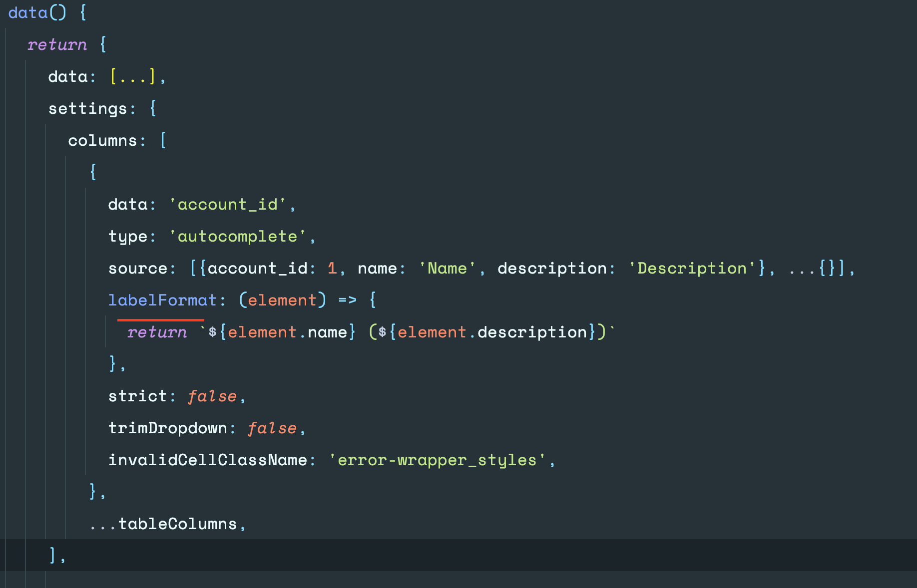Click the source: property key
The image size is (917, 588).
click(137, 268)
